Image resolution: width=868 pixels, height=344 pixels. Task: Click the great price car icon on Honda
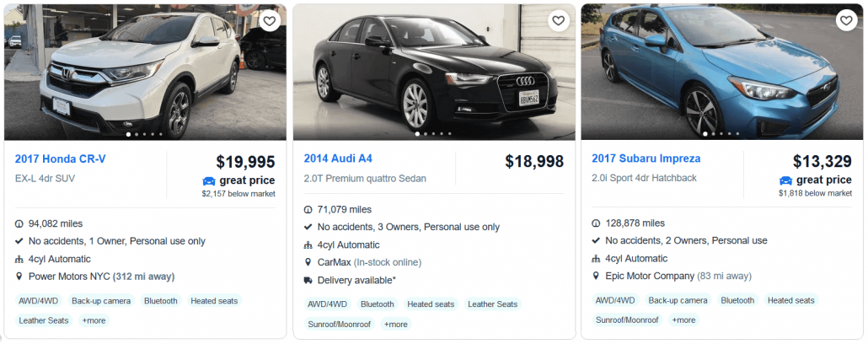(x=209, y=180)
